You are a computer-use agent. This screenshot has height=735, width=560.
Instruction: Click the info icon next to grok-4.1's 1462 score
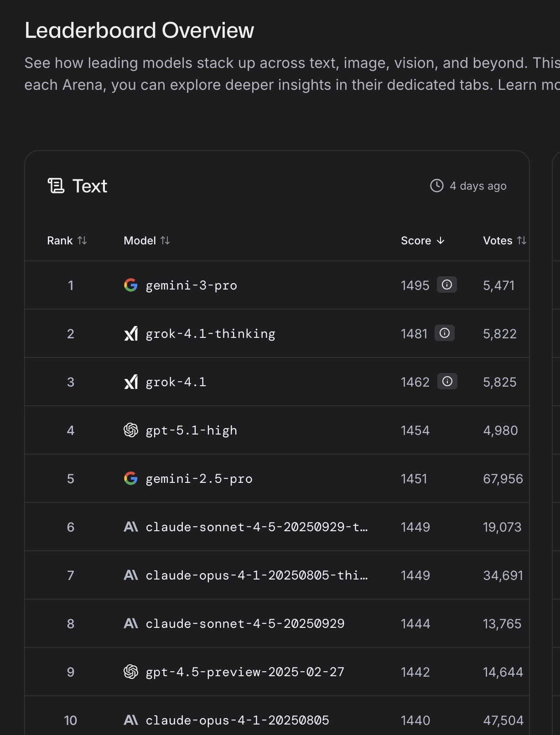447,382
